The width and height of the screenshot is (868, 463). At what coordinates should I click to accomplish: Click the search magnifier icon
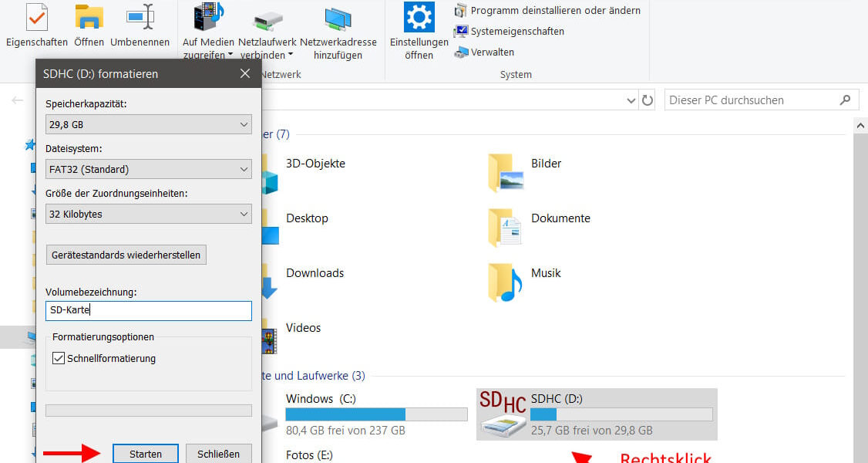coord(846,100)
